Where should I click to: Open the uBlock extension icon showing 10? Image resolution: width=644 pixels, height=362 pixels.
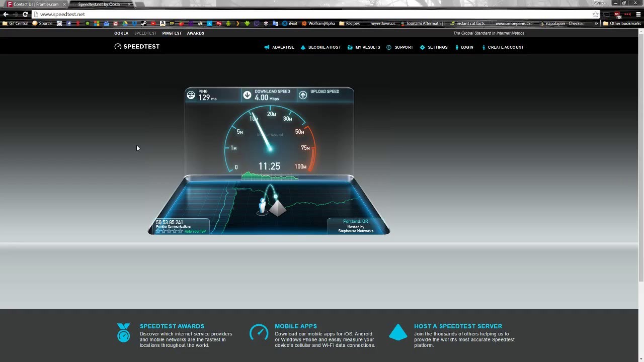pos(617,14)
